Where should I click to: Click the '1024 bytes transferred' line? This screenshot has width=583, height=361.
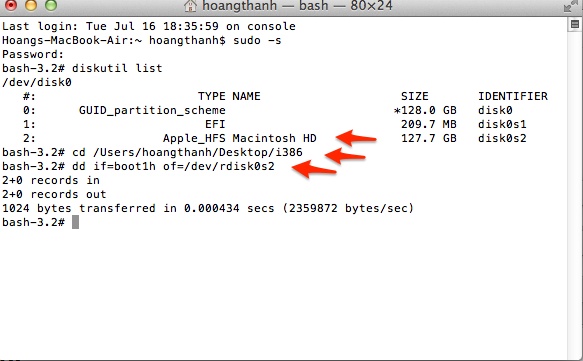[x=208, y=208]
